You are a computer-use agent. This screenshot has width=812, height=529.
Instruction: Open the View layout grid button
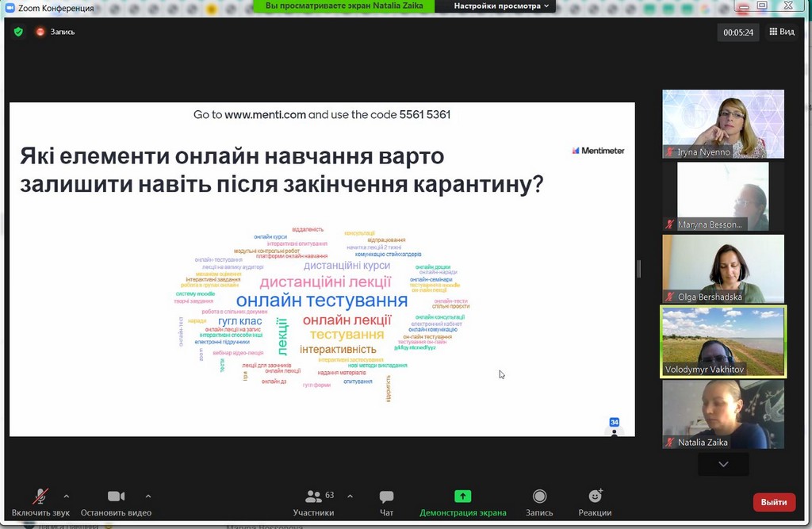click(x=781, y=32)
